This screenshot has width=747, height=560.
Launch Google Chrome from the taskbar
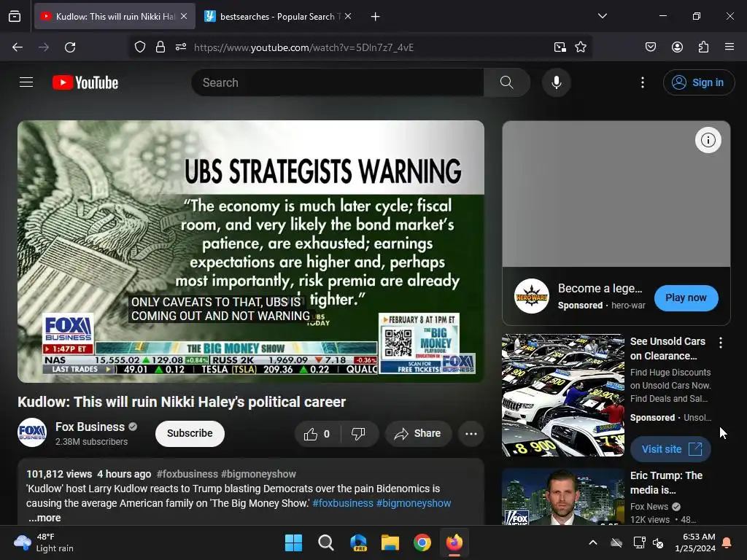(422, 542)
